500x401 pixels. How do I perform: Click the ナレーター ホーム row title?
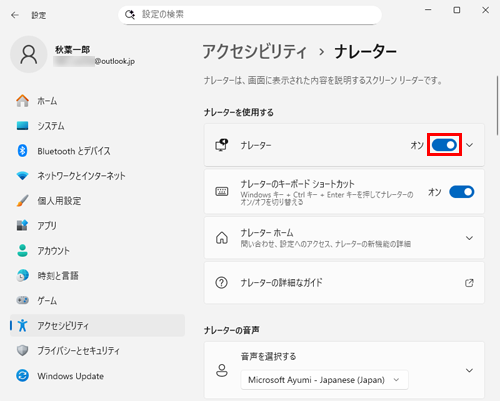[x=267, y=232]
